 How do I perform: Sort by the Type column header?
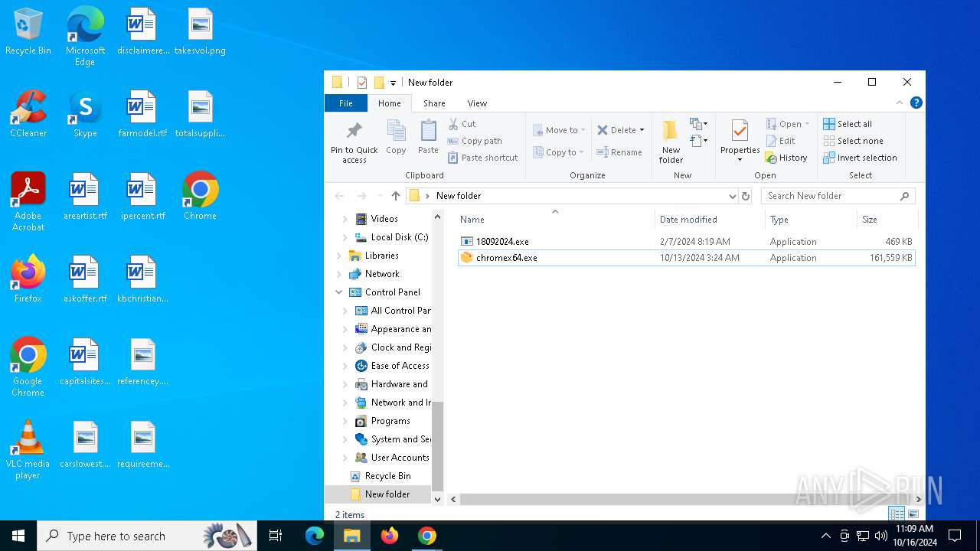pyautogui.click(x=812, y=220)
